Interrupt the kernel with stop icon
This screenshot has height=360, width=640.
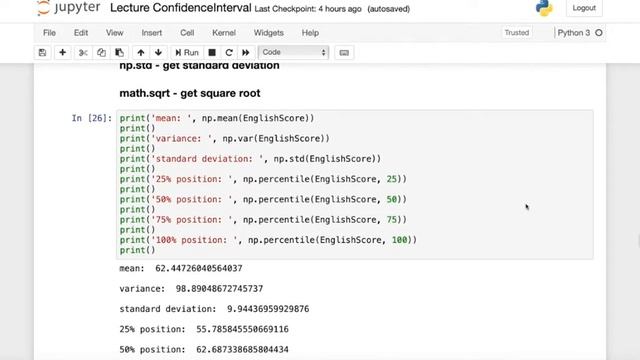coord(212,53)
